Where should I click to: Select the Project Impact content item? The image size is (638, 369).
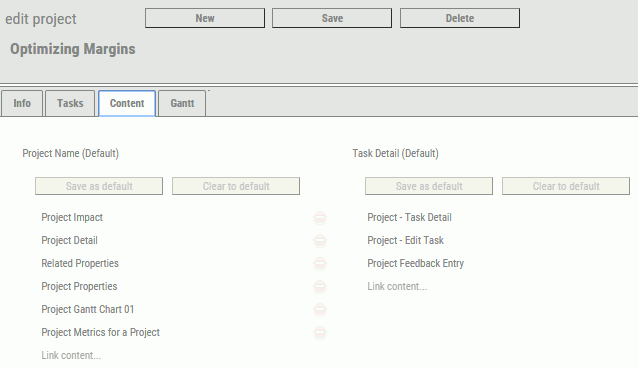point(72,218)
